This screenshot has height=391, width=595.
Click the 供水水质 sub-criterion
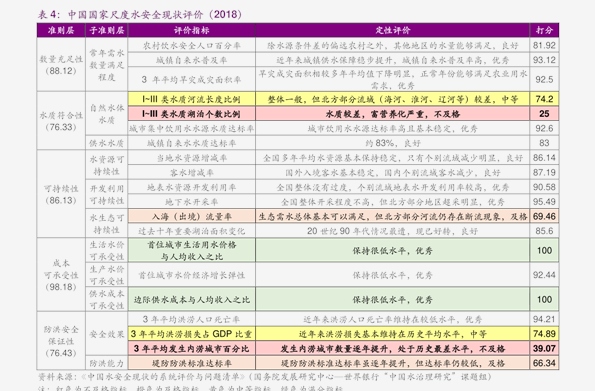107,143
